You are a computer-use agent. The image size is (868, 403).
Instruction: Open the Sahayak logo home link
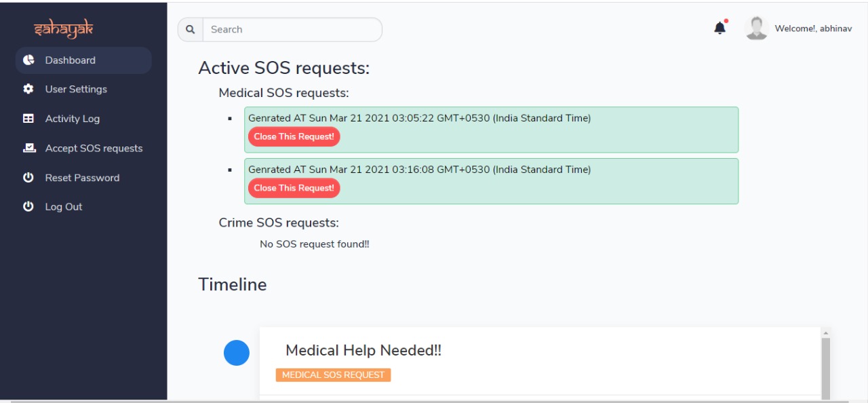coord(64,29)
